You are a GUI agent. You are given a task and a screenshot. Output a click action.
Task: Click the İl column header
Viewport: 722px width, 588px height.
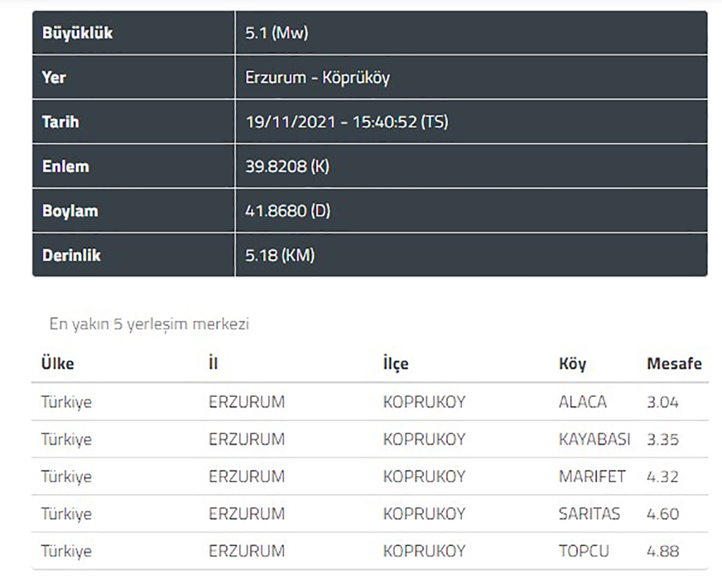point(214,364)
